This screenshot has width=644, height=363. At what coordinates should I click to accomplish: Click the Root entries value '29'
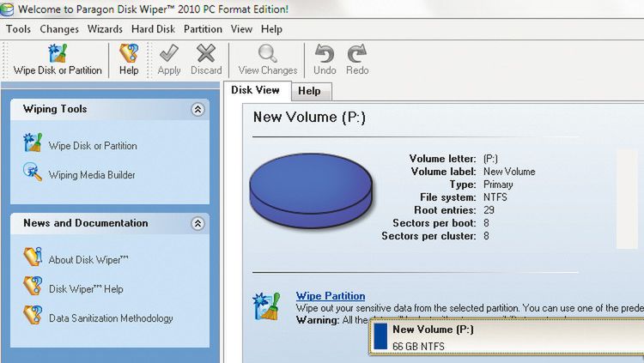point(489,210)
